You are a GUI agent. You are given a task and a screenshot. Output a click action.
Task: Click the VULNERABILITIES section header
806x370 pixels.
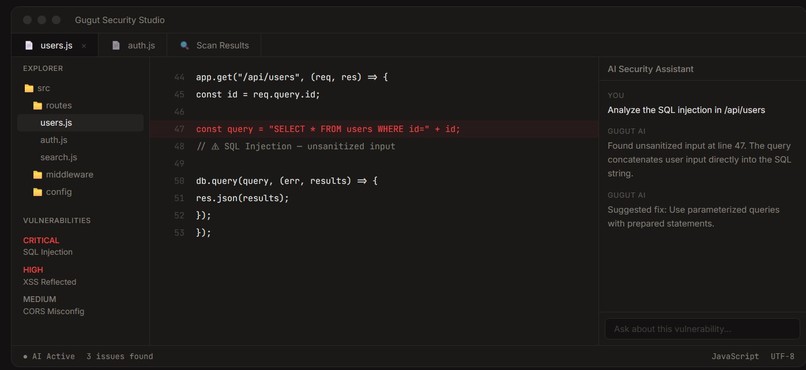[x=57, y=220]
